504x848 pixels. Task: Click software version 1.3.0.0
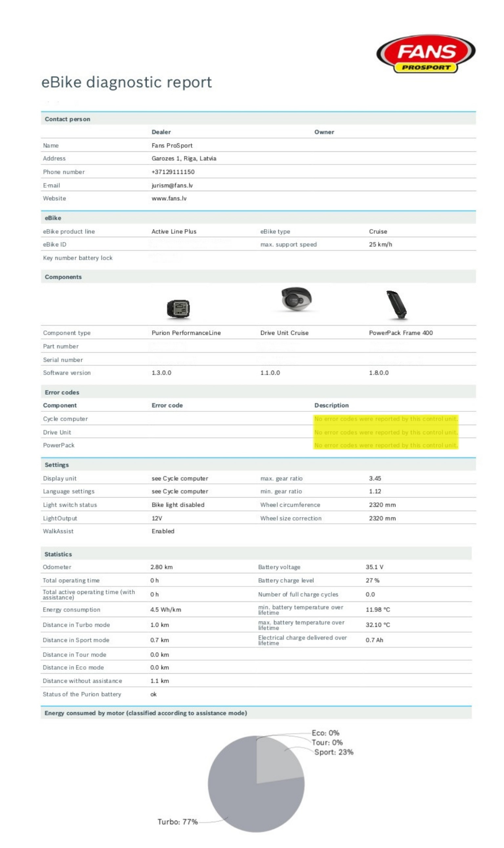click(161, 373)
